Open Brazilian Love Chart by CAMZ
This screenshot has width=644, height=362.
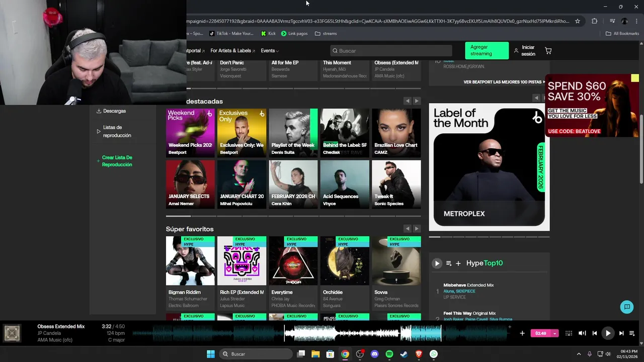(x=396, y=132)
